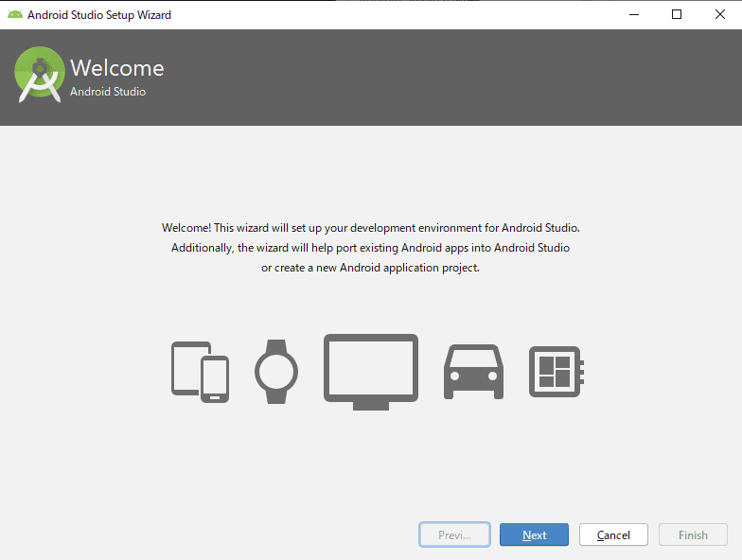742x560 pixels.
Task: Click the Android icon in title bar
Action: [15, 15]
